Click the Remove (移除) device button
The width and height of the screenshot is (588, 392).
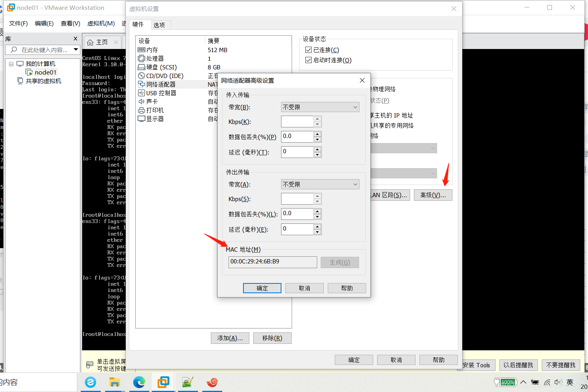pos(272,338)
